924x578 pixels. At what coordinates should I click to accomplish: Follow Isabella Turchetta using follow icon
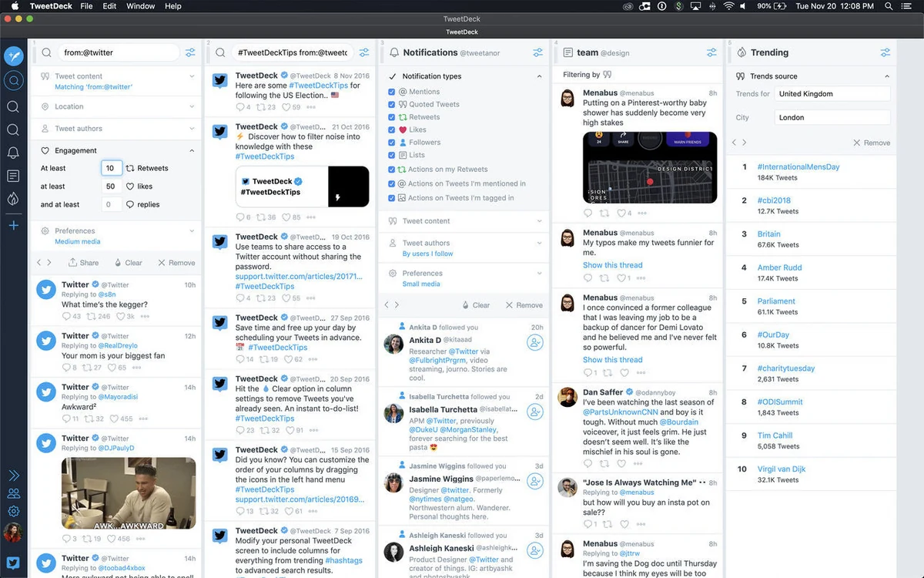[x=535, y=412]
